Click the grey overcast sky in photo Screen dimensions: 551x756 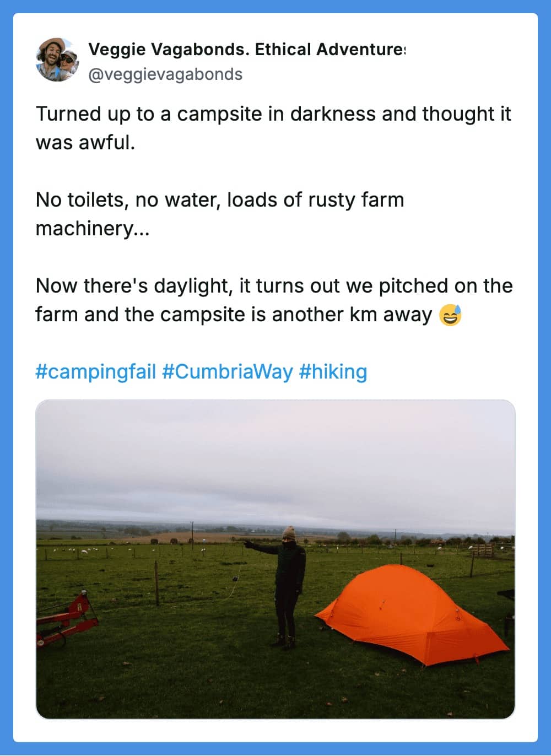(275, 457)
